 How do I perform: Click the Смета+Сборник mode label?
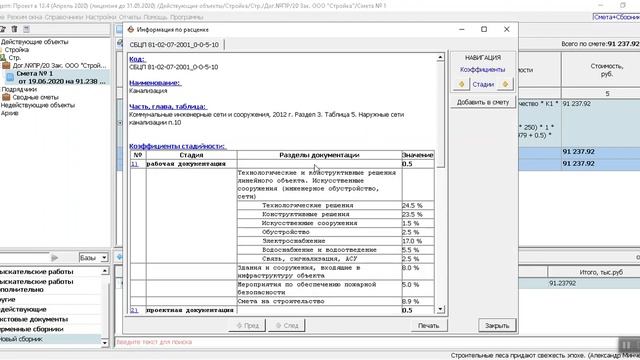[616, 17]
